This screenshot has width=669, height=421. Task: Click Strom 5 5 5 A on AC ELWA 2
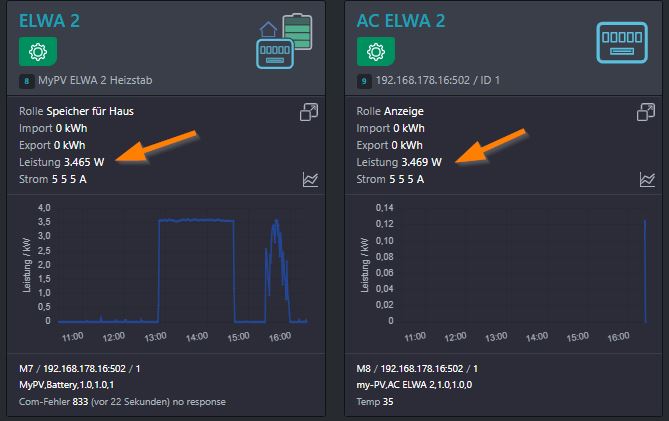coord(390,179)
